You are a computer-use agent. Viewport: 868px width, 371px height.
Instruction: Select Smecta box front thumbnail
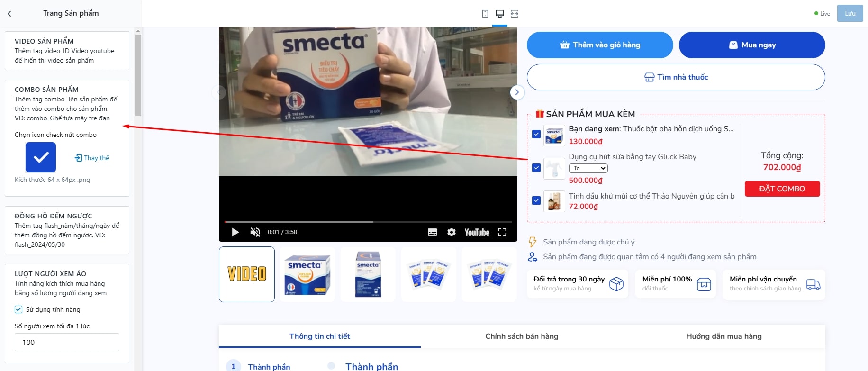click(307, 274)
